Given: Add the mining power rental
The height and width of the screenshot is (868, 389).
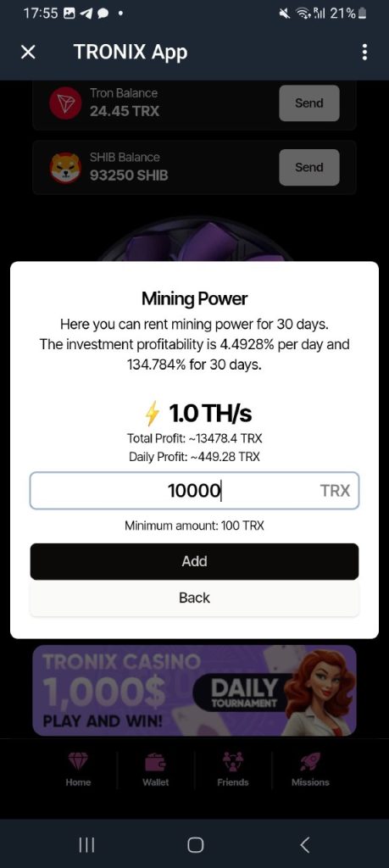Looking at the screenshot, I should [x=194, y=561].
